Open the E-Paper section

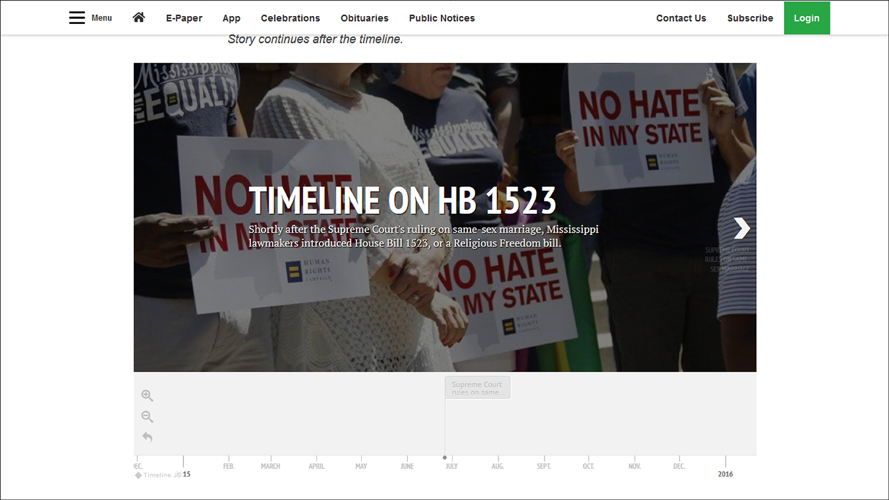184,18
